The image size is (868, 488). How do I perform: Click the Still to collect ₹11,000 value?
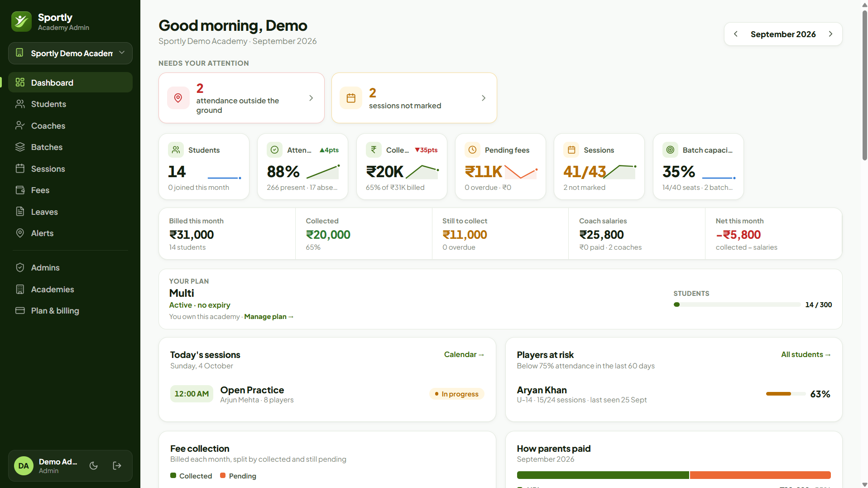click(x=465, y=235)
